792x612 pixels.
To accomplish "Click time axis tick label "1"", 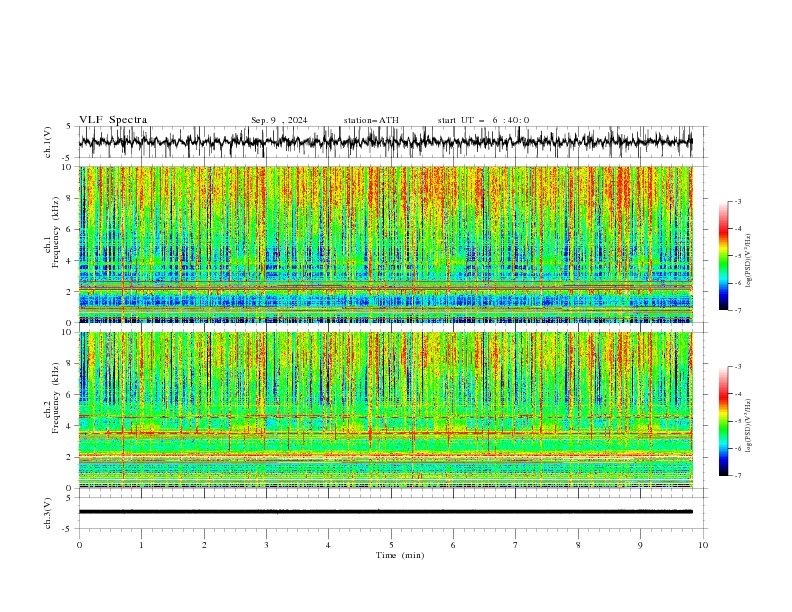I will [x=141, y=545].
